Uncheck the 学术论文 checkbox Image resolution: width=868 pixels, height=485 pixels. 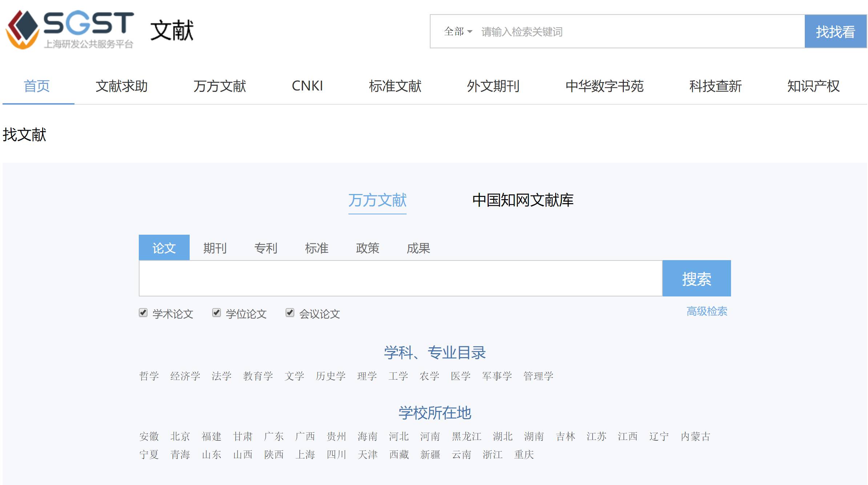[x=143, y=312]
